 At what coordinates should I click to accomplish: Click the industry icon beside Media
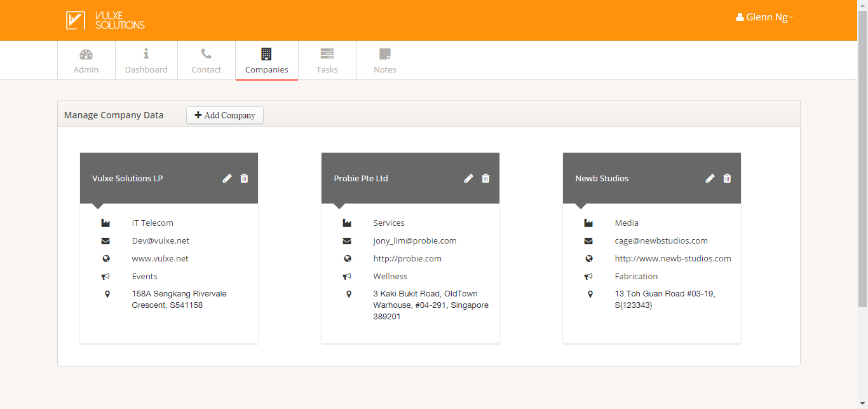click(588, 223)
